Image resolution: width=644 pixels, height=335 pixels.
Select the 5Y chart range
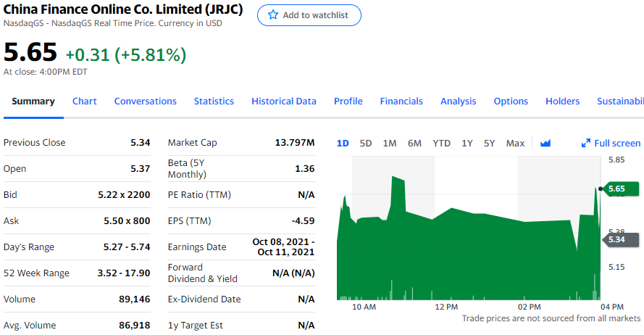(x=489, y=143)
